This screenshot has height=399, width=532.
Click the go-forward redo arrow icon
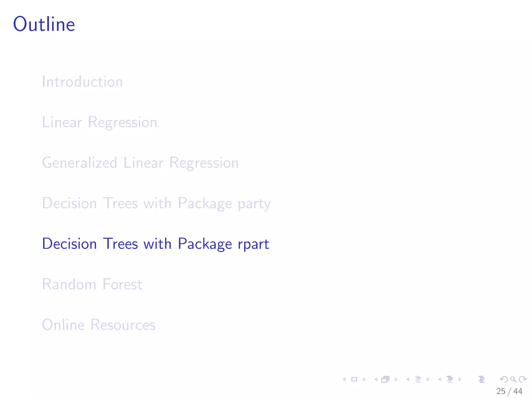(x=523, y=380)
